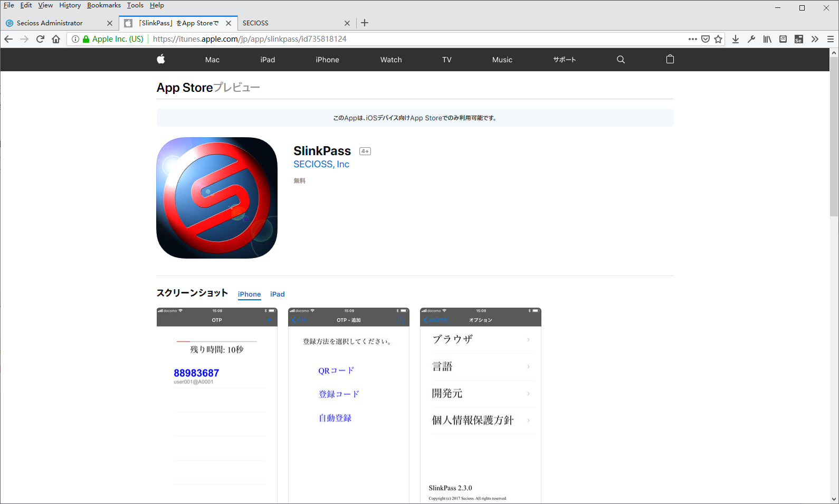Open the Downloads arrow in toolbar
This screenshot has height=504, width=839.
(736, 39)
